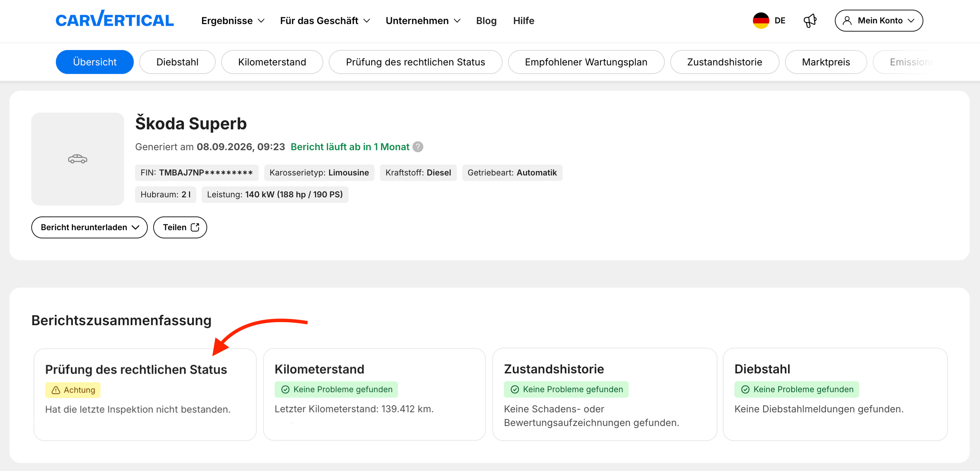This screenshot has height=471, width=980.
Task: Click the generation date 08.09.2026, 09:23
Action: (x=240, y=147)
